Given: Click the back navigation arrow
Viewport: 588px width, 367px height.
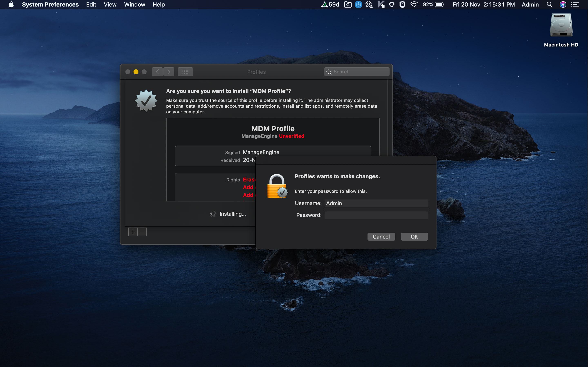Looking at the screenshot, I should point(157,72).
